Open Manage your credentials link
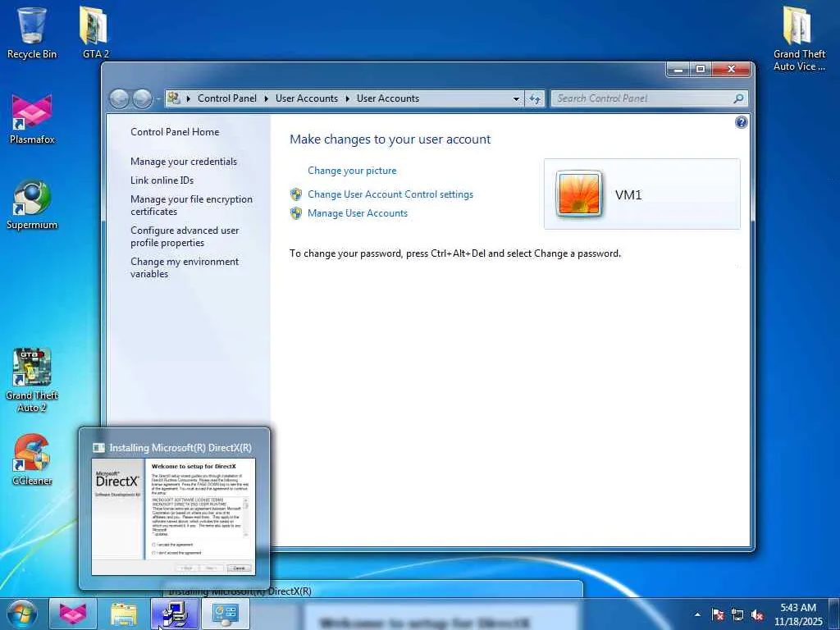 coord(184,162)
